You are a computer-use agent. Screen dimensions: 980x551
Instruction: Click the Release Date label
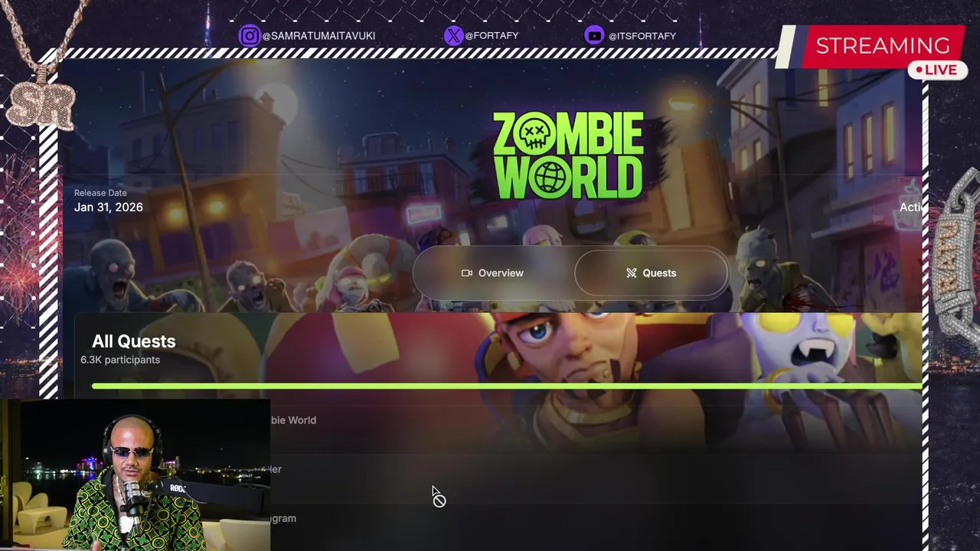coord(100,193)
